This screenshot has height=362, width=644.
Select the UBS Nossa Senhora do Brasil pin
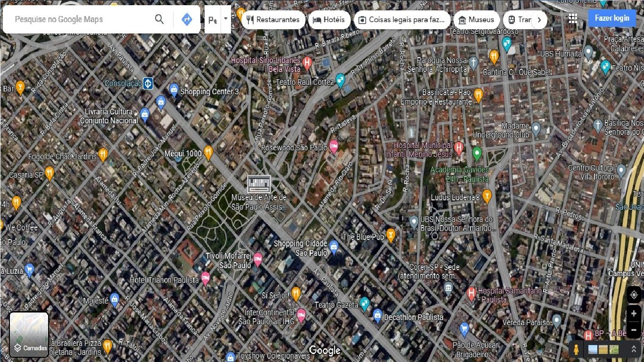413,222
